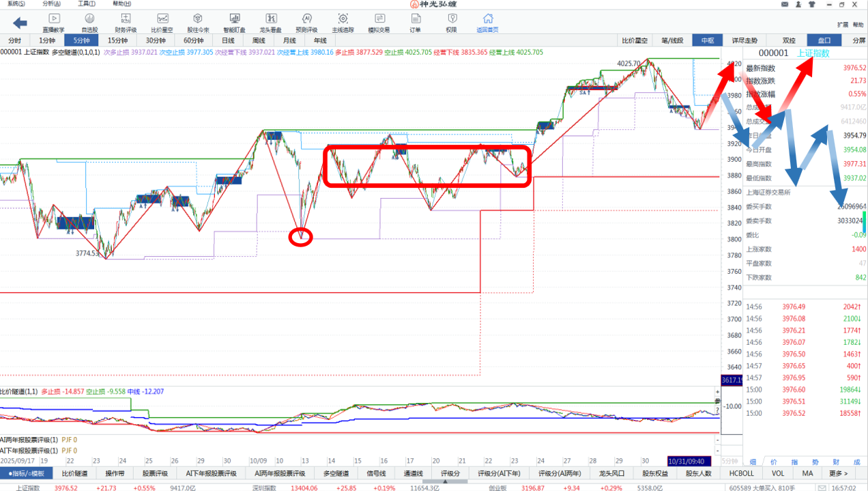Toggle the 盘口 side panel button
Viewport: 868px width, 491px height.
(x=824, y=40)
